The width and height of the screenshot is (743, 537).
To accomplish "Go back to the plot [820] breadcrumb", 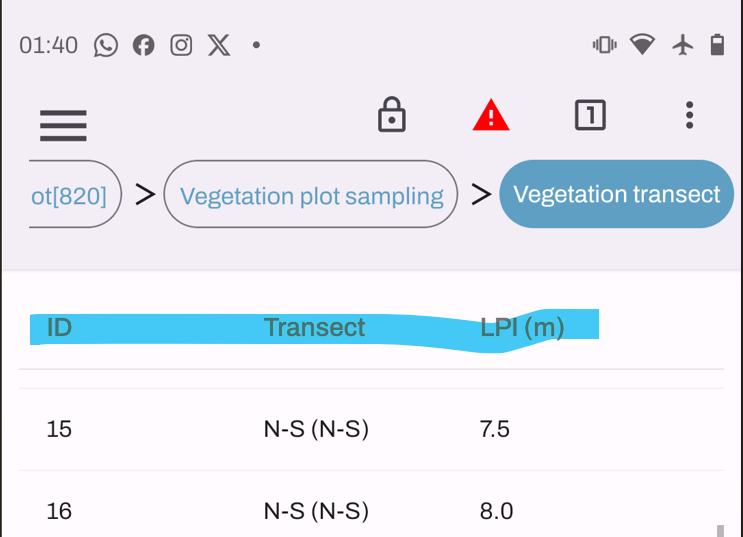I will (72, 195).
